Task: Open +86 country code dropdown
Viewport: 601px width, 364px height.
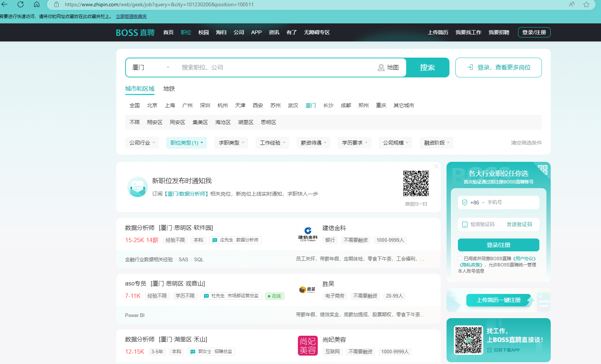Action: (x=477, y=203)
